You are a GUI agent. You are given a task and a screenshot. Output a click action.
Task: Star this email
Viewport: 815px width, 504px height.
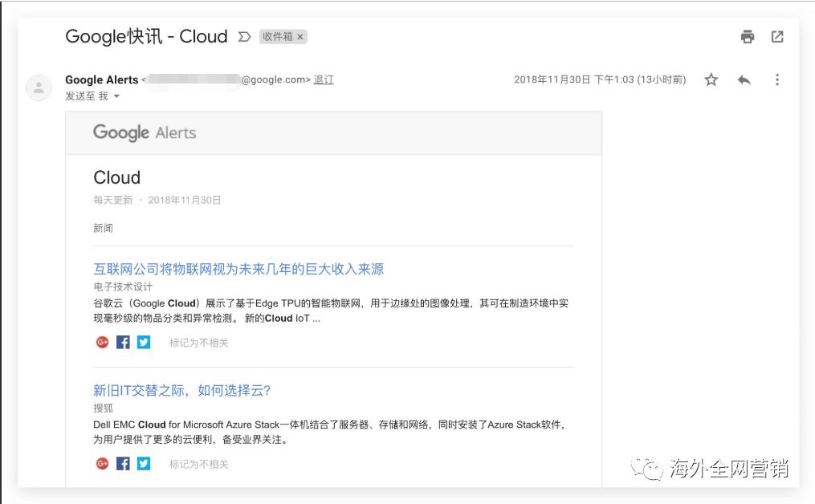711,79
